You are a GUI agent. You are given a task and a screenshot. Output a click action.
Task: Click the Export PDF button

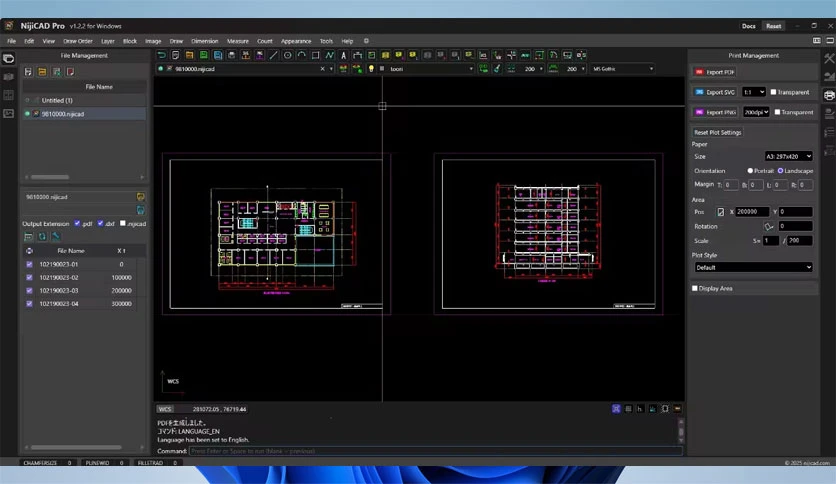715,72
